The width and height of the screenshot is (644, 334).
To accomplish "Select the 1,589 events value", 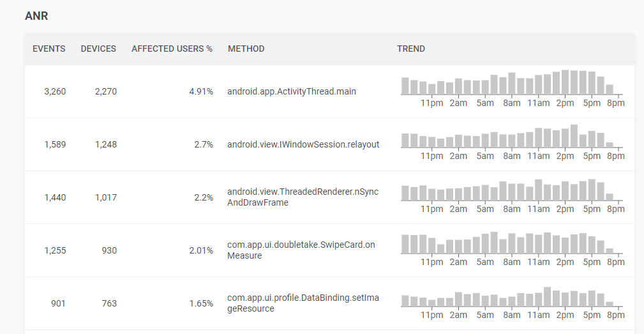I will click(55, 144).
